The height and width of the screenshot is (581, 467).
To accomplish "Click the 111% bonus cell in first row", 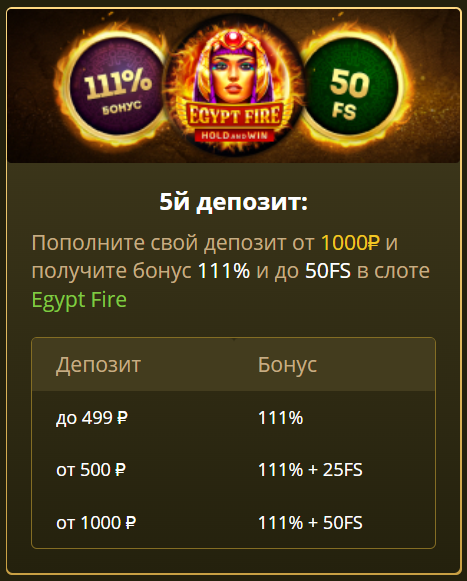I will tap(281, 418).
